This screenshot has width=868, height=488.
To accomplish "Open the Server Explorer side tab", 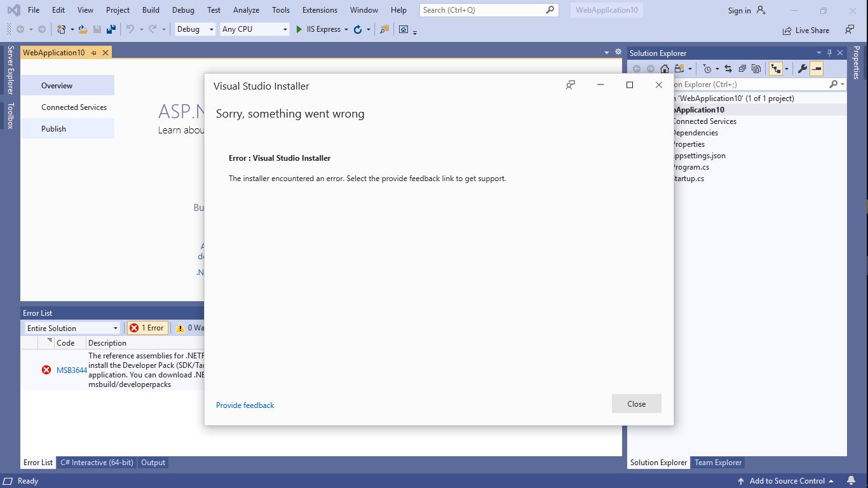I will tap(10, 70).
